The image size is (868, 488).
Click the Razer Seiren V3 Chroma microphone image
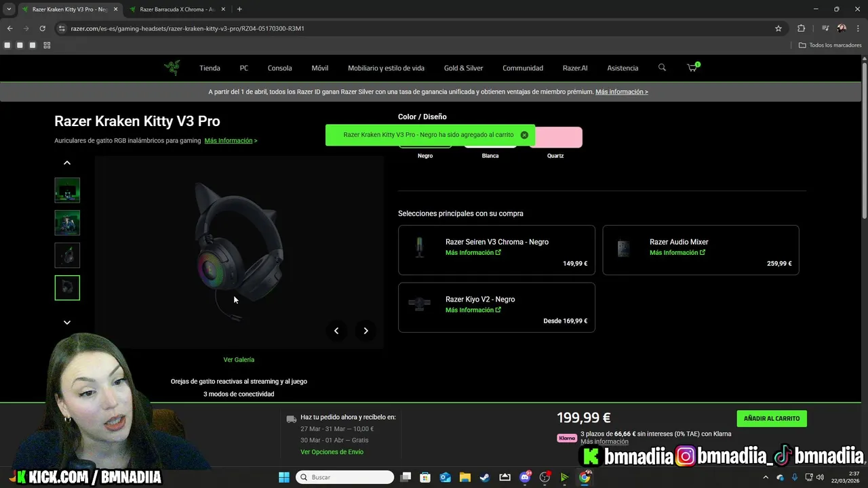(x=420, y=248)
